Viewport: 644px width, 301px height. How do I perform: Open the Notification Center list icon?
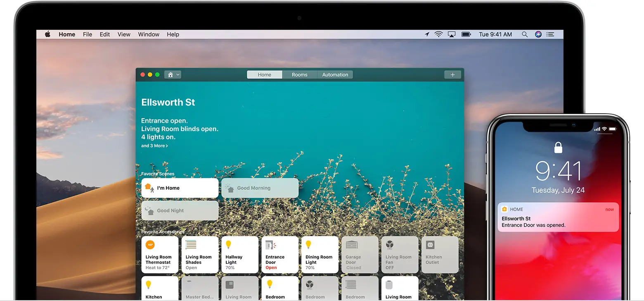click(x=550, y=34)
